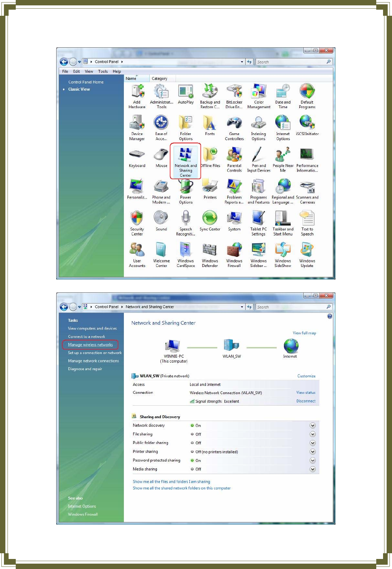Screen dimensions: 392x569
Task: Open the Tools menu
Action: pyautogui.click(x=103, y=71)
